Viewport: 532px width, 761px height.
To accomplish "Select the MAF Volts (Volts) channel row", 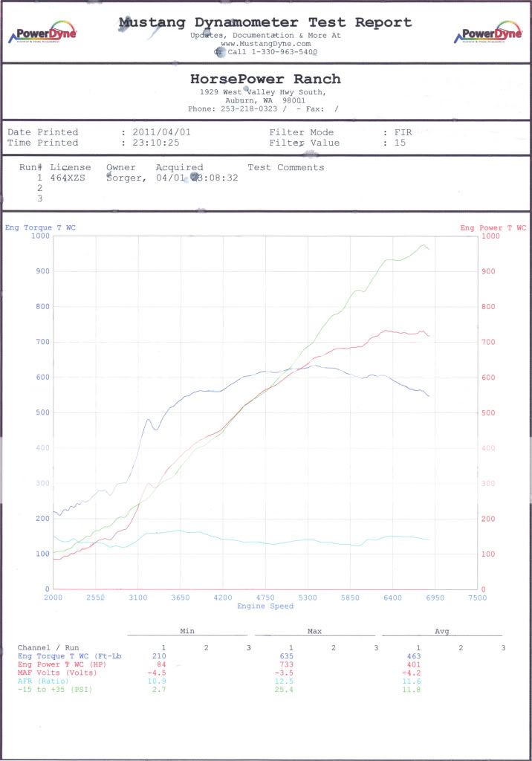I will click(56, 672).
